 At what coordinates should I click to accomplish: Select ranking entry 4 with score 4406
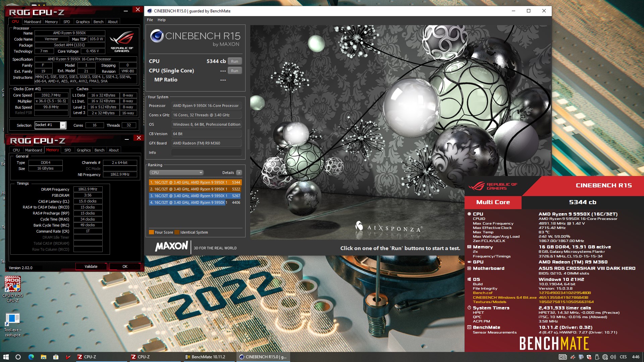pos(195,202)
